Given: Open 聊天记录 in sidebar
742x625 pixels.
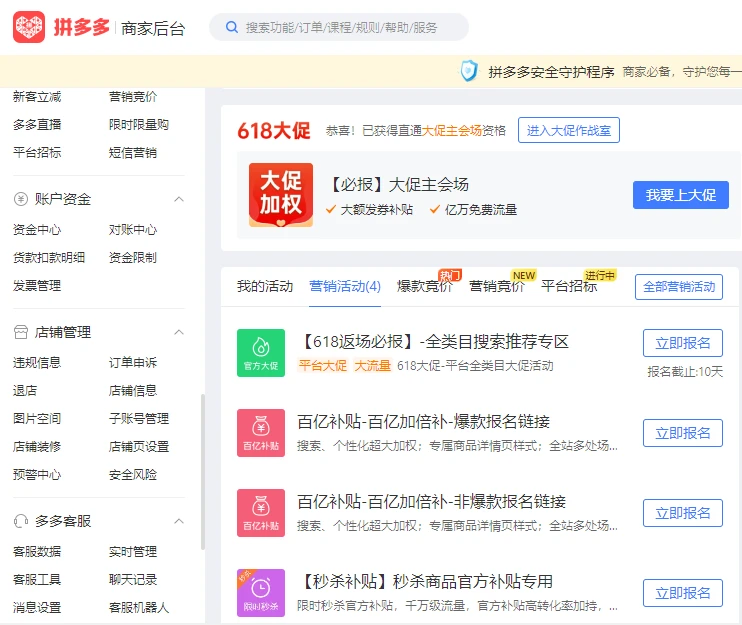Looking at the screenshot, I should point(133,580).
